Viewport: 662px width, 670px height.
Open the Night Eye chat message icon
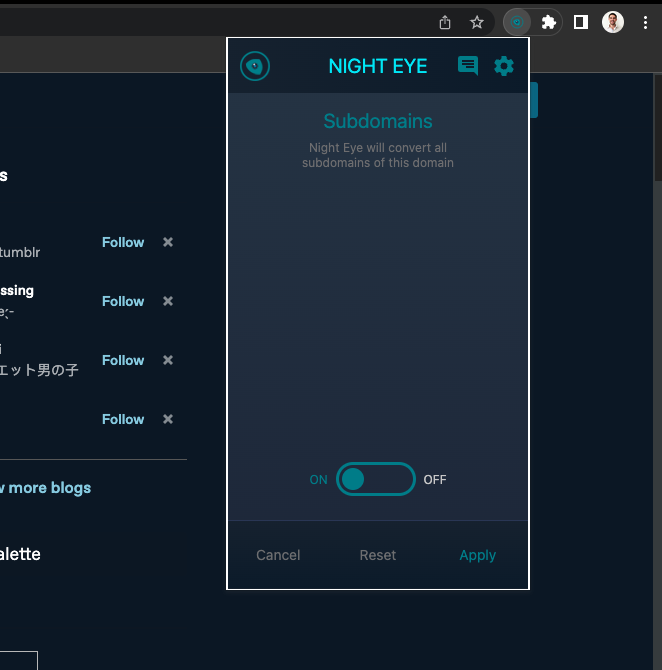(x=468, y=66)
